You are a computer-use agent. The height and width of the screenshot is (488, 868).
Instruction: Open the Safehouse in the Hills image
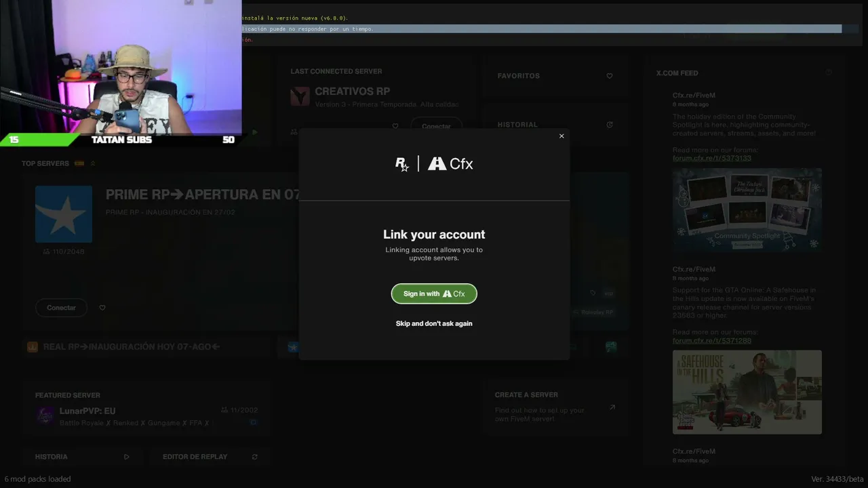point(747,392)
